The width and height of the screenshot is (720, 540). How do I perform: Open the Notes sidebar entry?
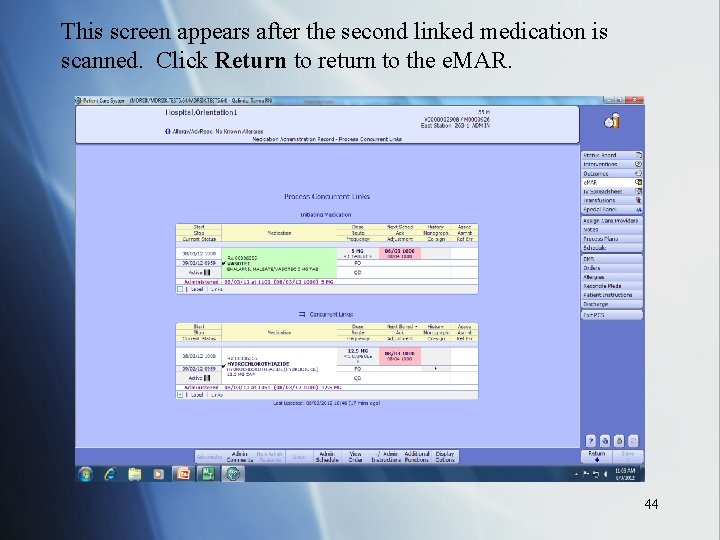[x=612, y=230]
